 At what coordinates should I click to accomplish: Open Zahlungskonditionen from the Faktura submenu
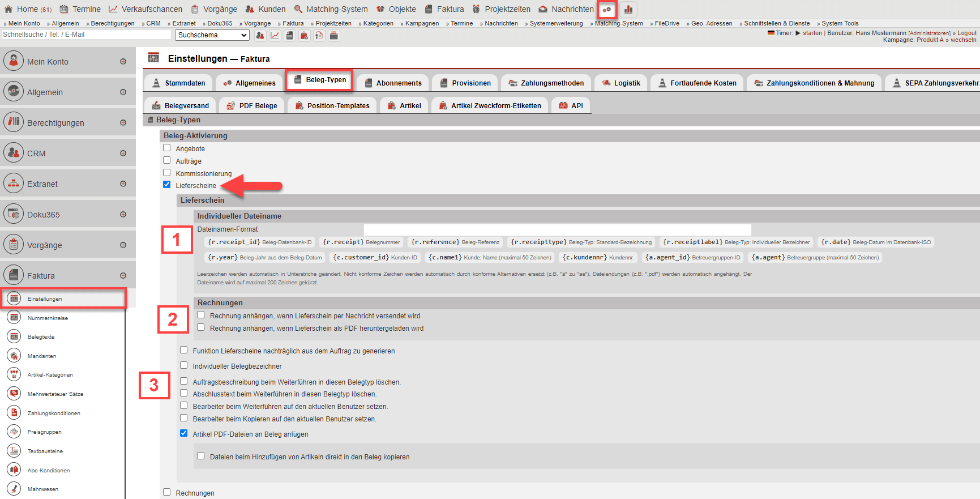click(54, 413)
